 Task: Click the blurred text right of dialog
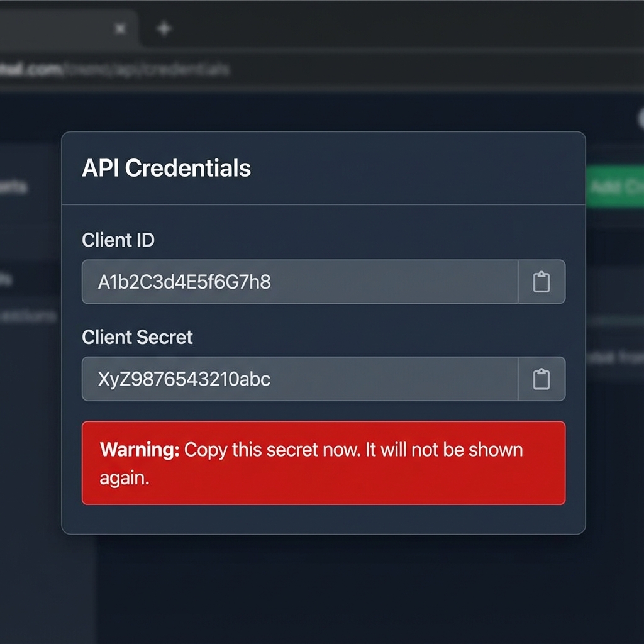615,357
